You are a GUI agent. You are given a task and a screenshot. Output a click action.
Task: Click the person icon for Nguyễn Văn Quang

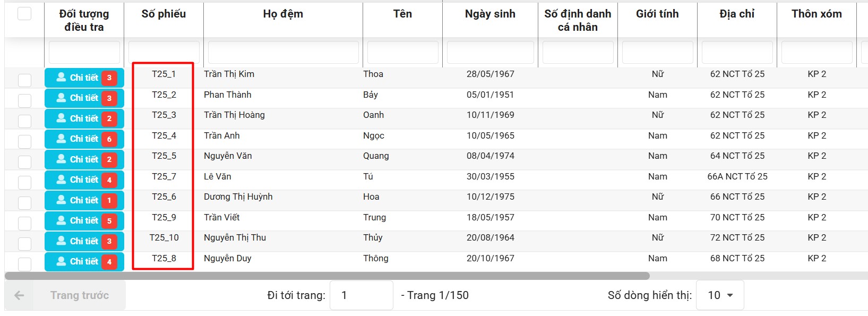tap(62, 159)
